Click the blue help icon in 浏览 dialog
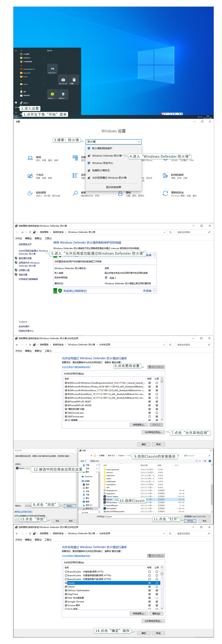This screenshot has height=644, width=222. [210, 461]
